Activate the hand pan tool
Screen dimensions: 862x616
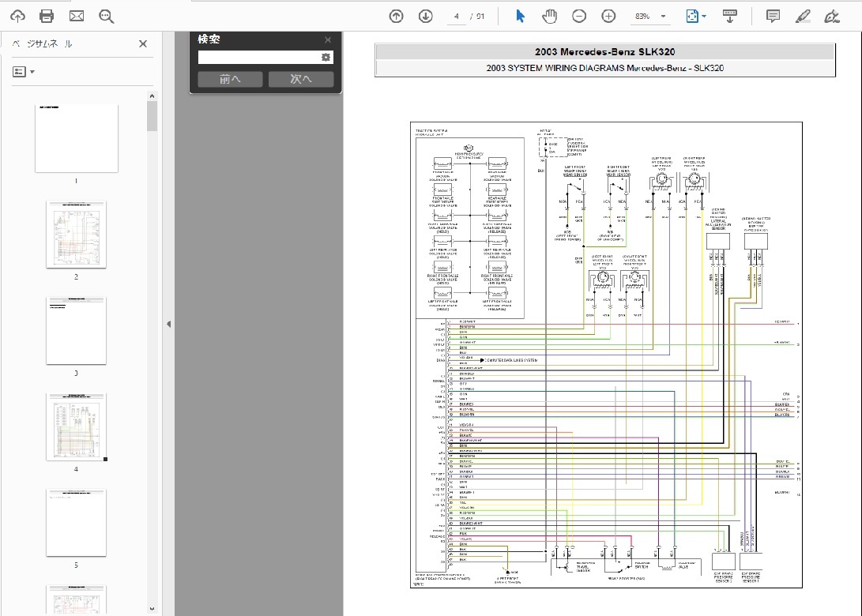[x=549, y=16]
